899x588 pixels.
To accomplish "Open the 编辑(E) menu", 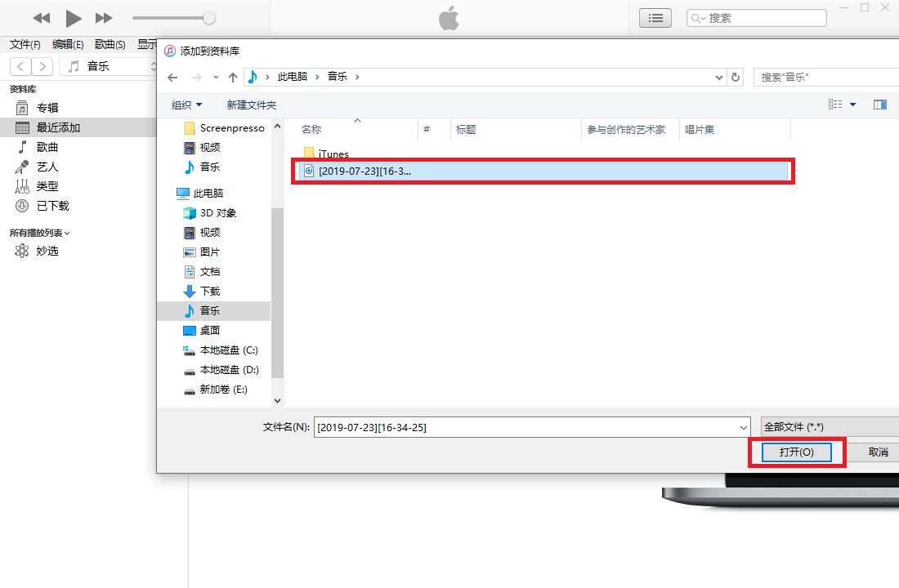I will [x=68, y=45].
